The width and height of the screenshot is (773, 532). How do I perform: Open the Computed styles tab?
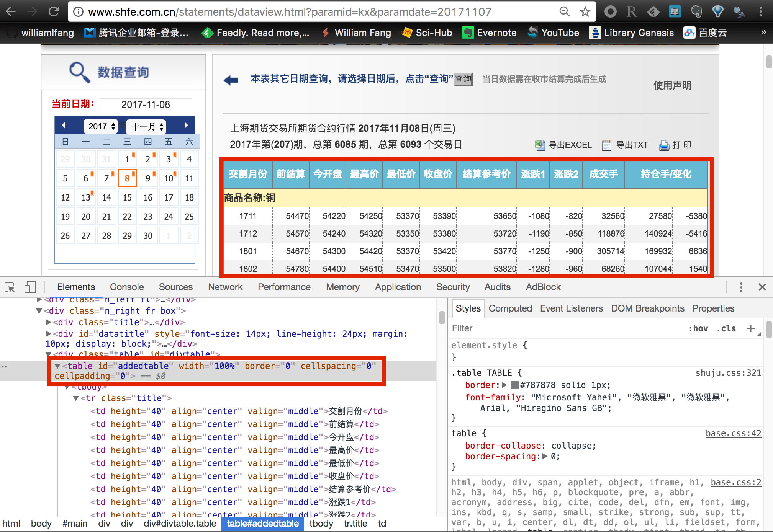[510, 308]
